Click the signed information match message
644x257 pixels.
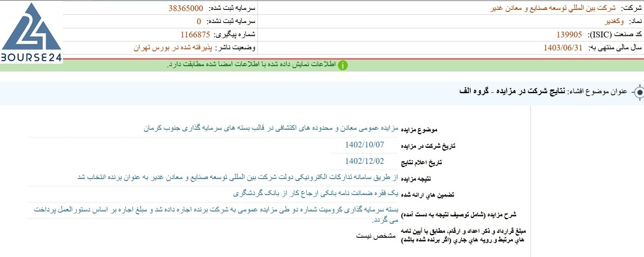point(252,65)
